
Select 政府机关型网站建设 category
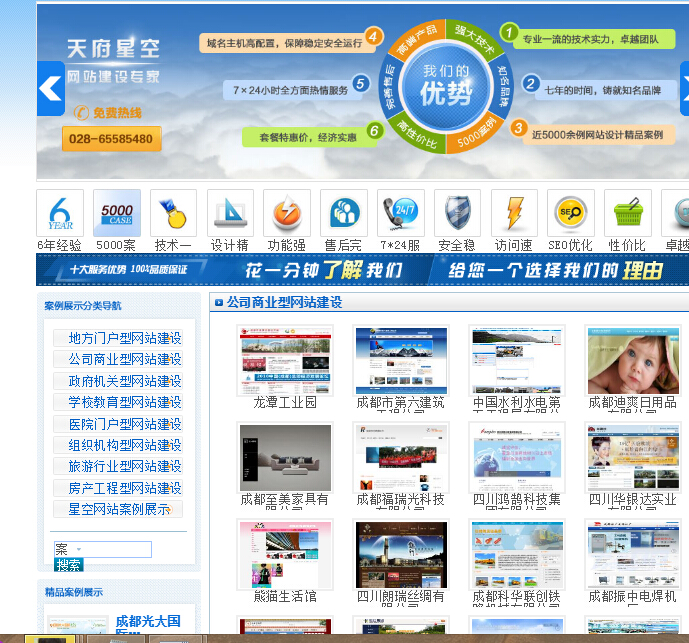tap(118, 381)
